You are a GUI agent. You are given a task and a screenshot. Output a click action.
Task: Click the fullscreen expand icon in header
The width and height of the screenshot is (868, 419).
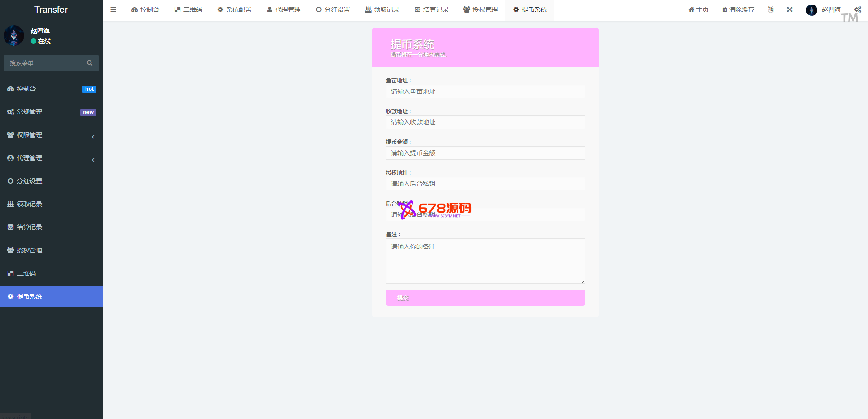[x=790, y=10]
